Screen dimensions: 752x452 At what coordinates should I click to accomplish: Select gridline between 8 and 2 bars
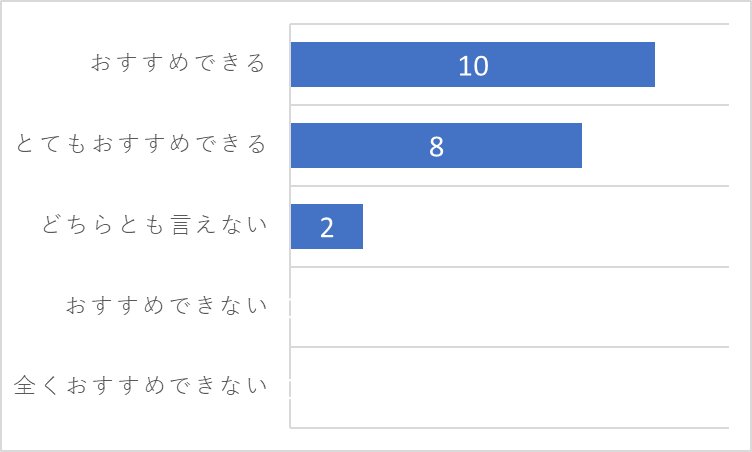(509, 186)
